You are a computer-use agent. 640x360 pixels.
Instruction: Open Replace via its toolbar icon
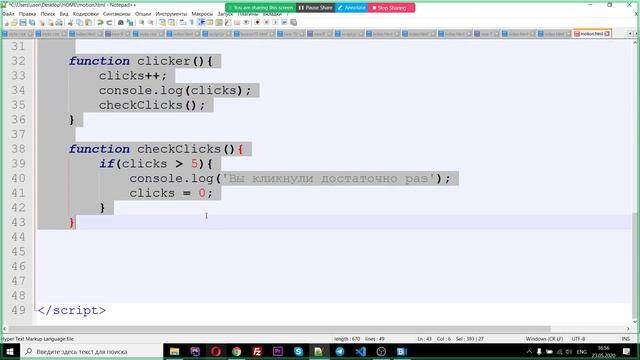coord(130,22)
